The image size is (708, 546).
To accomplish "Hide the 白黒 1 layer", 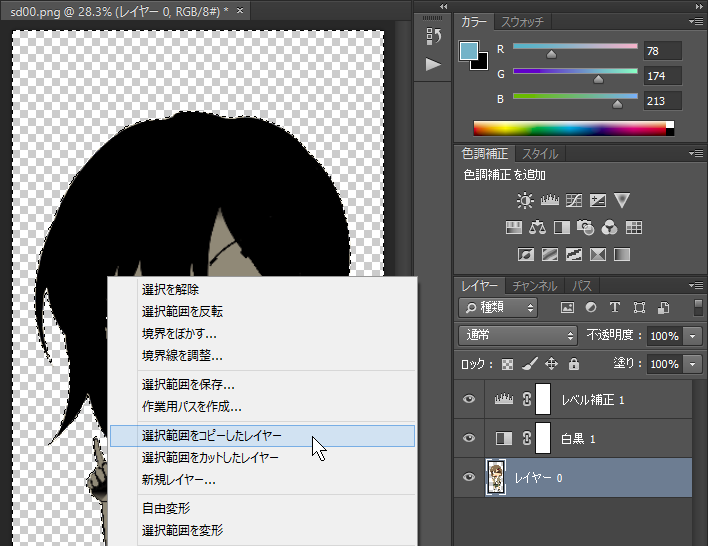I will (469, 438).
